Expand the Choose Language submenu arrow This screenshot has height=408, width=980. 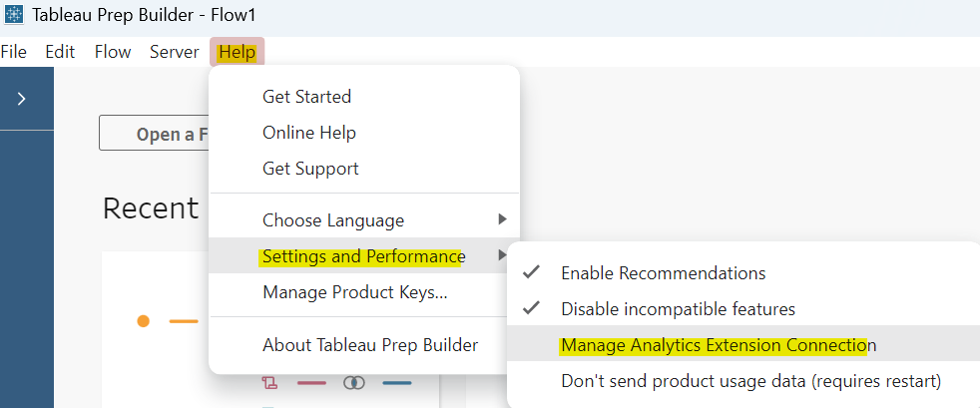(x=503, y=219)
